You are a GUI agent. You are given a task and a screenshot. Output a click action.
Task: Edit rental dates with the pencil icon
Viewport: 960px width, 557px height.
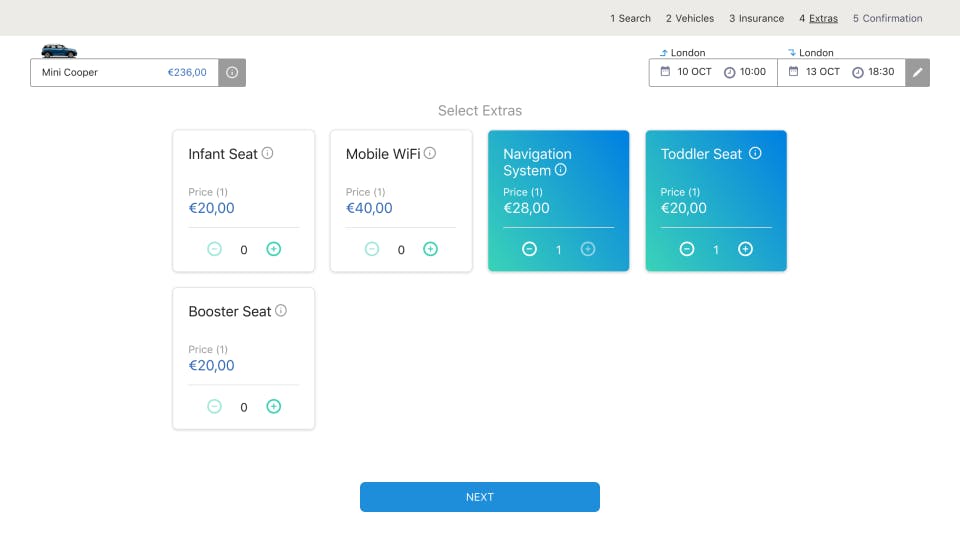pyautogui.click(x=918, y=73)
